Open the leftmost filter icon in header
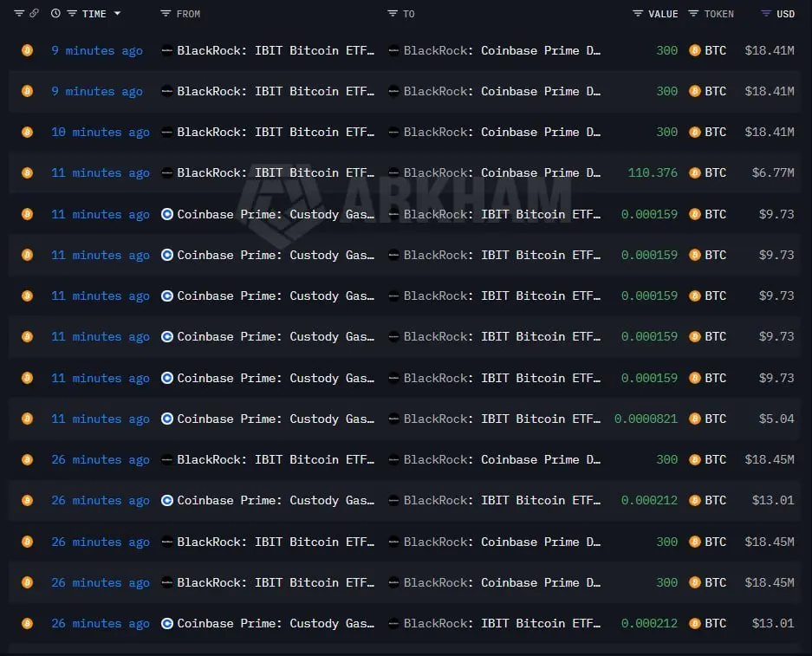The image size is (812, 656). pyautogui.click(x=19, y=14)
